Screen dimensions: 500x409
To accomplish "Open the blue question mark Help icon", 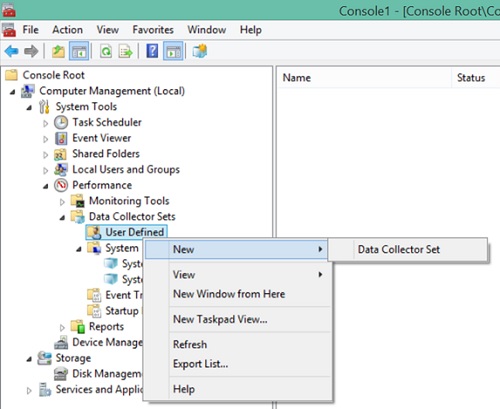I will pos(152,51).
